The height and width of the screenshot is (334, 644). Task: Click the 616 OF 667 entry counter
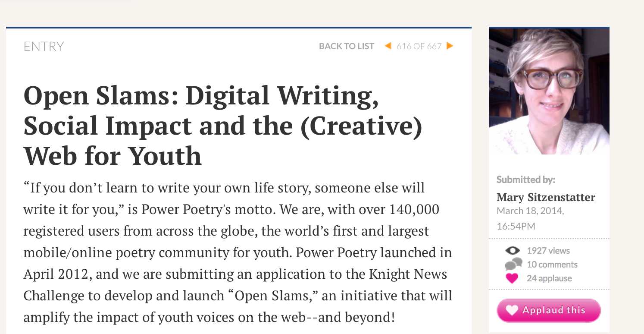pos(419,46)
